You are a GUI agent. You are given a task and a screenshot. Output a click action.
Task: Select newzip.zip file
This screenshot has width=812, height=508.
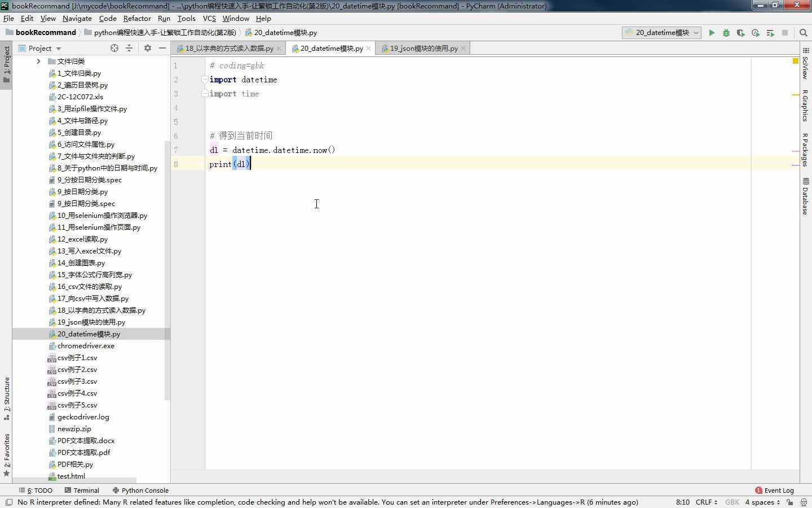point(70,429)
